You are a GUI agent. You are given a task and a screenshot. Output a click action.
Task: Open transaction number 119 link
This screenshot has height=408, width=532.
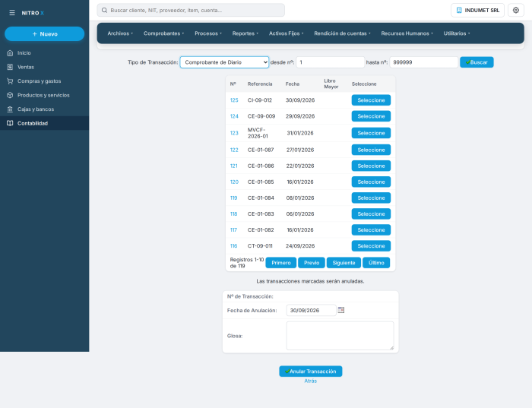point(234,198)
